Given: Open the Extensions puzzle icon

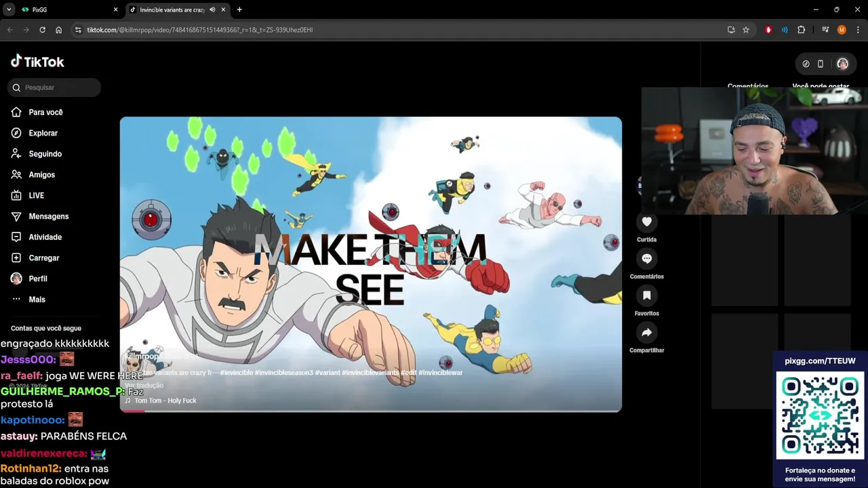Looking at the screenshot, I should (x=801, y=30).
